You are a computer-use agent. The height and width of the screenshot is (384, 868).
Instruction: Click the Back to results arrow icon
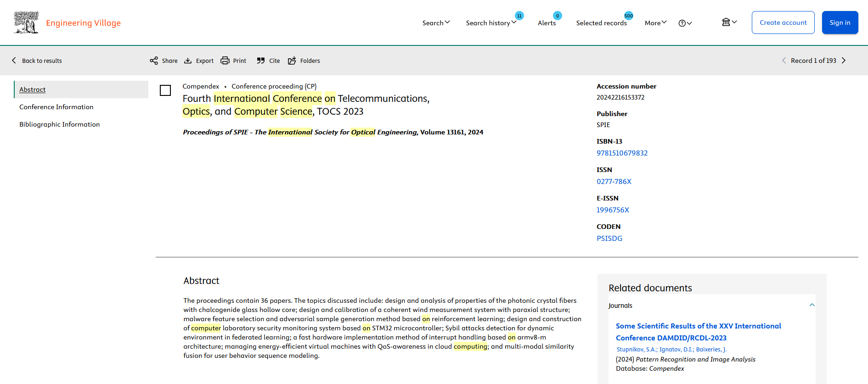[14, 61]
